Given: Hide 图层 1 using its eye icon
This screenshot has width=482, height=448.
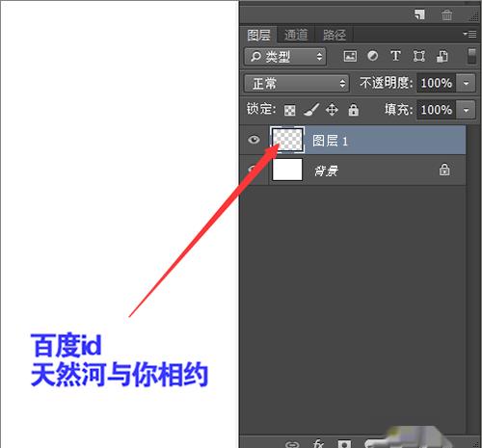Looking at the screenshot, I should click(x=254, y=140).
